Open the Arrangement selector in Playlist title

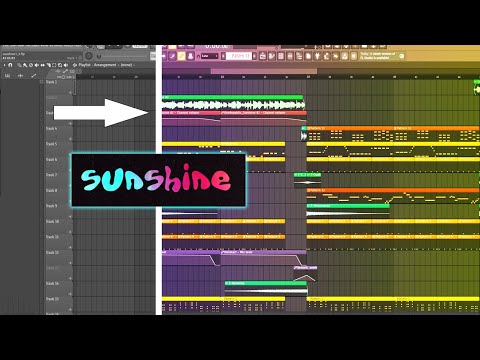click(x=105, y=65)
